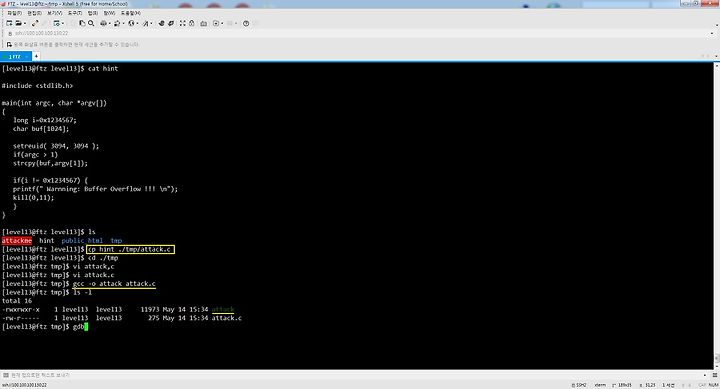Viewport: 720px width, 389px height.
Task: Open the 편집(E) menu
Action: [34, 13]
